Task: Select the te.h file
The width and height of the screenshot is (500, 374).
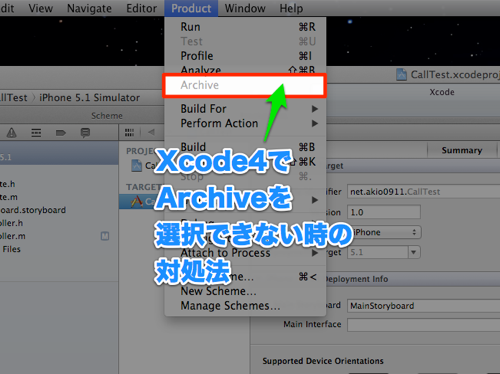Action: point(7,184)
